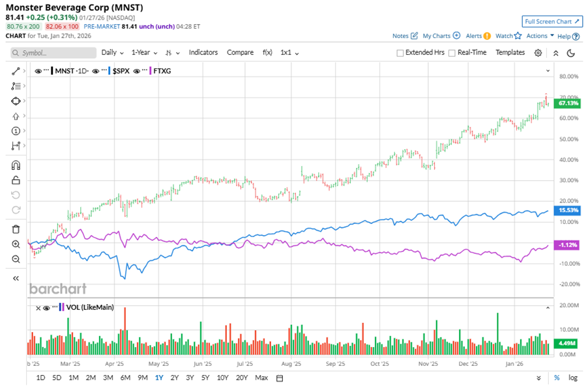Image resolution: width=588 pixels, height=390 pixels.
Task: Activate the magnet snap tool
Action: click(16, 165)
